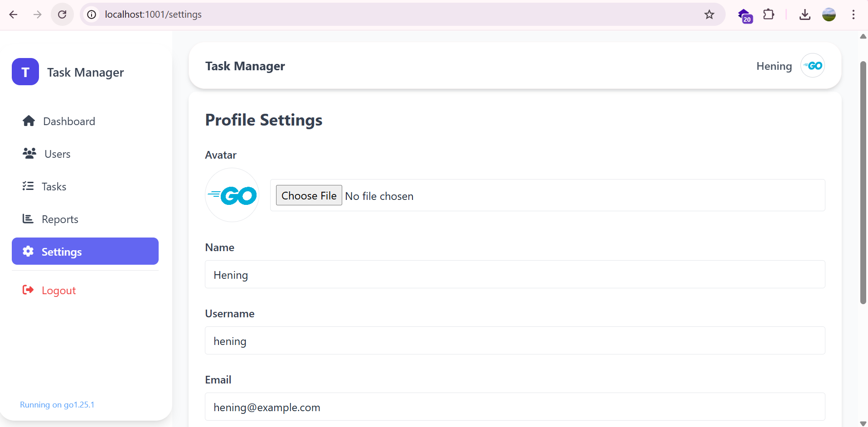
Task: Click the Tasks checklist icon
Action: [28, 186]
